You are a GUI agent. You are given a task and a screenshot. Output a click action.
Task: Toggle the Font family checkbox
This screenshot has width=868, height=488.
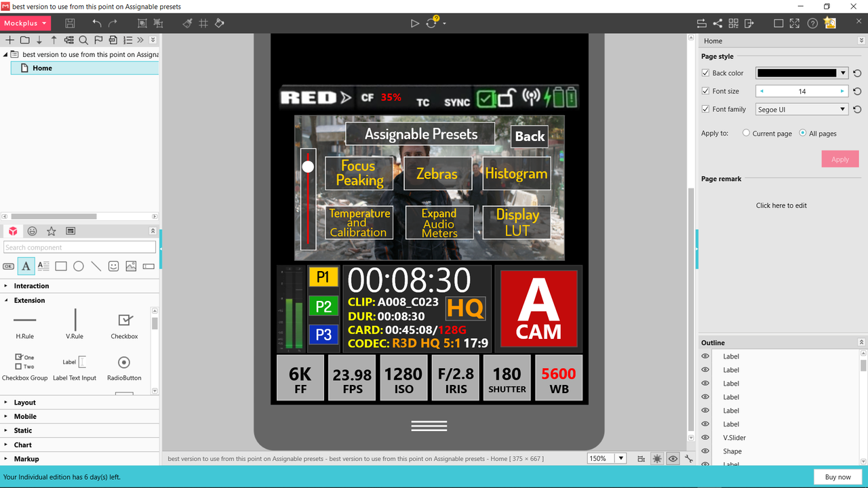705,109
